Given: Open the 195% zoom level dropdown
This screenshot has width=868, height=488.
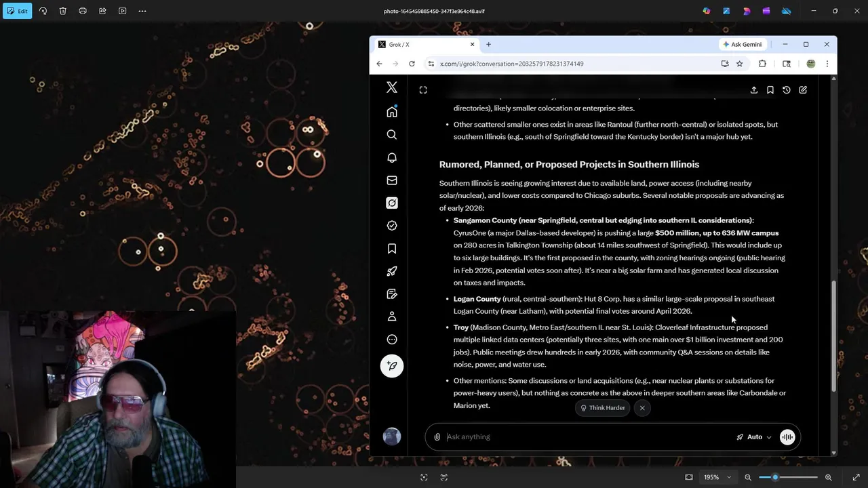Looking at the screenshot, I should (x=717, y=477).
